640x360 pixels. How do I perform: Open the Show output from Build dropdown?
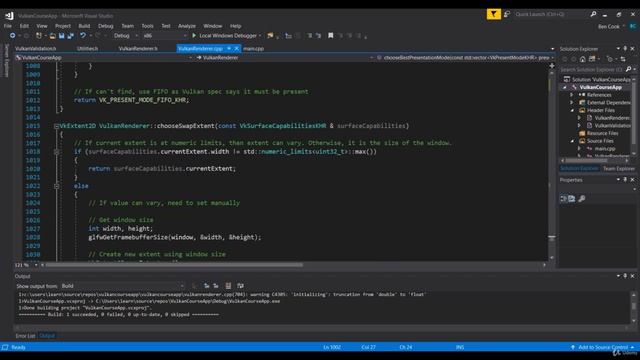122,286
